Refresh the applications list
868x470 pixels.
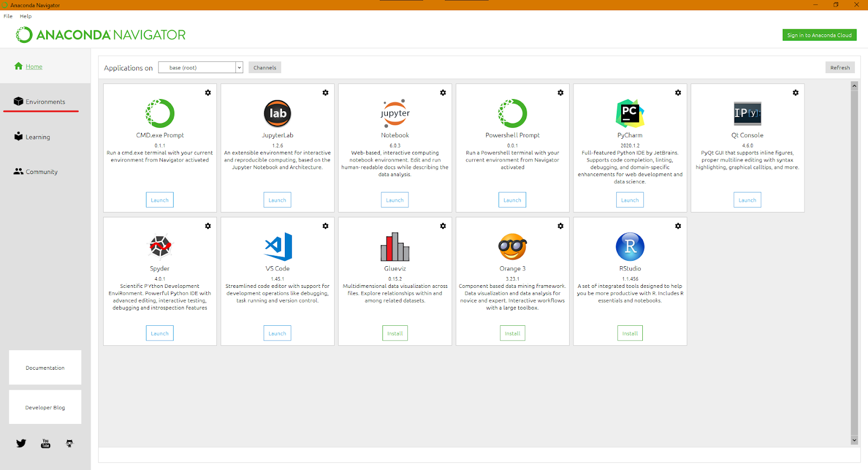pos(840,67)
